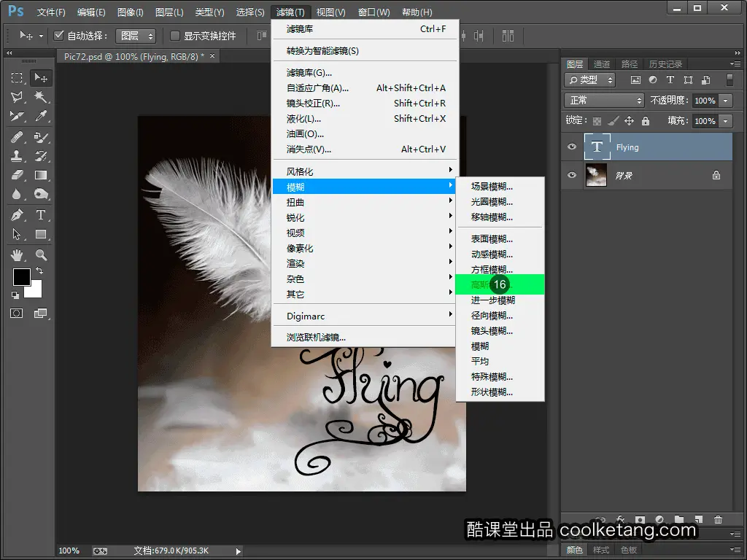Image resolution: width=747 pixels, height=560 pixels.
Task: Switch to the 通道 panel tab
Action: click(x=602, y=64)
